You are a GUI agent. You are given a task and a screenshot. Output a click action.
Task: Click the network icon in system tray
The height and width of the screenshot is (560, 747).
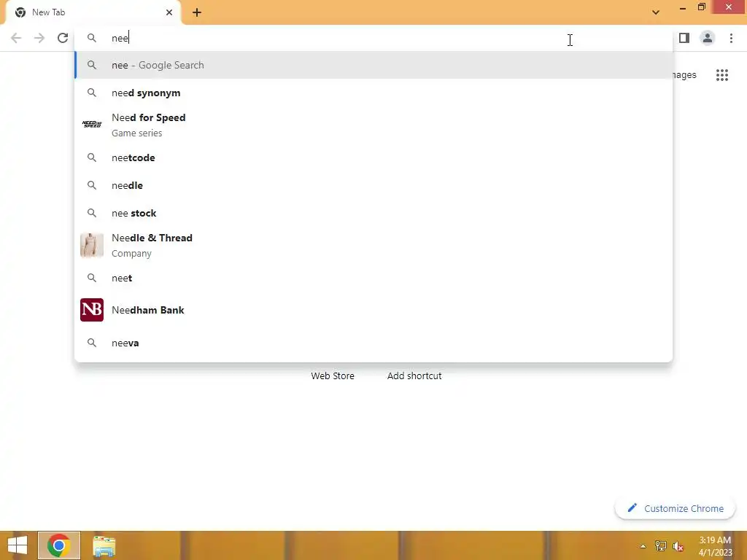661,546
